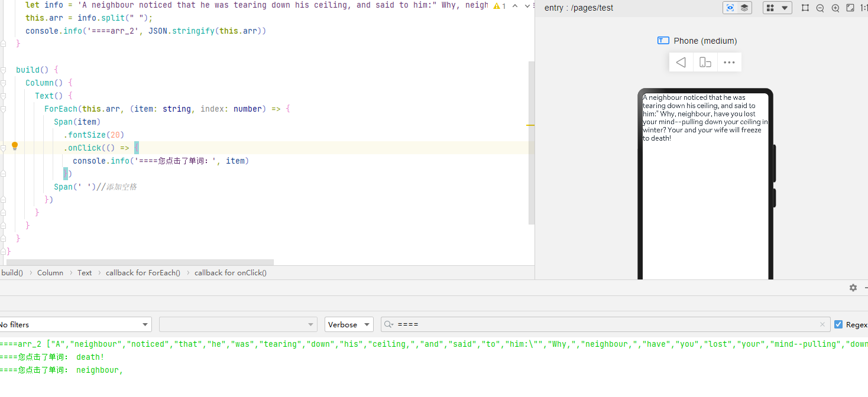The width and height of the screenshot is (868, 397).
Task: Select the callback for onClick() breadcrumb
Action: (231, 272)
